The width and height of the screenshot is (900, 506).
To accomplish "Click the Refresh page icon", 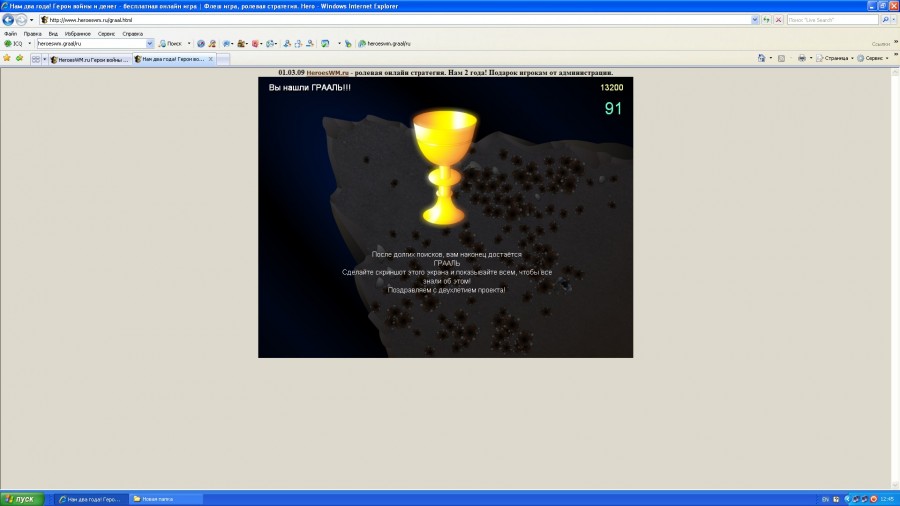I will tap(766, 20).
